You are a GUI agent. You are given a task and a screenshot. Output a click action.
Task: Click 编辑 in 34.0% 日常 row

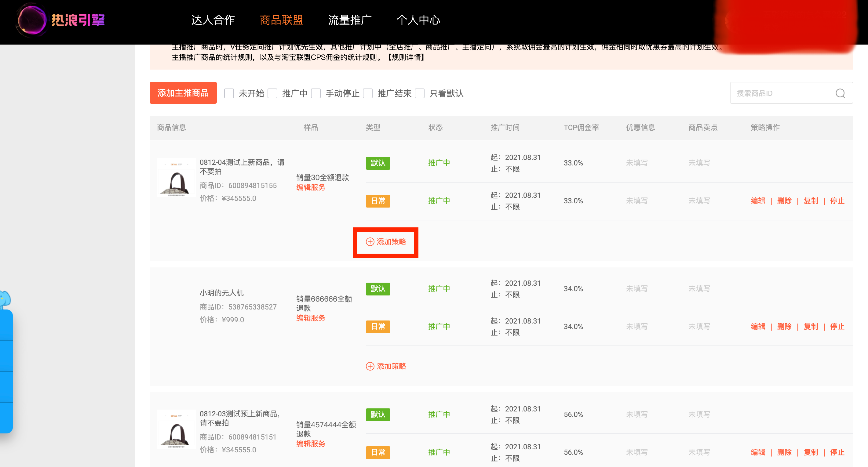tap(758, 327)
